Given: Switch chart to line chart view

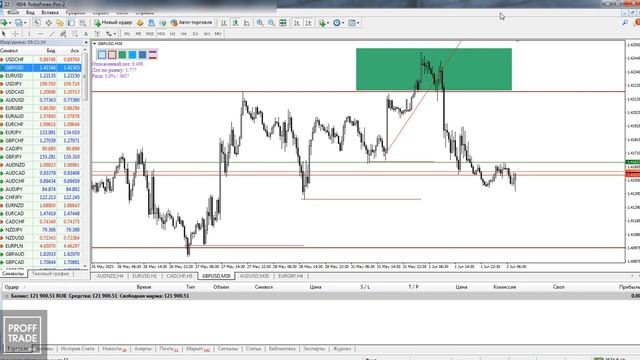Looking at the screenshot, I should click(247, 23).
